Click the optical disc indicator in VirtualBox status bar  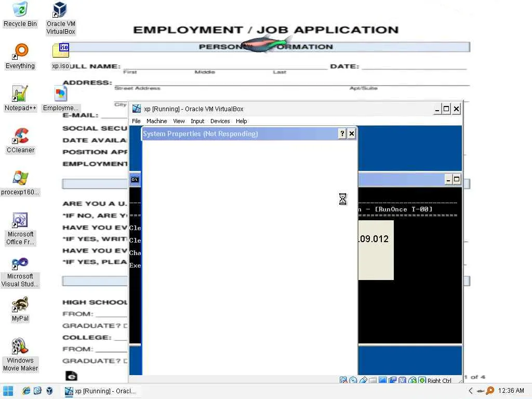point(353,380)
